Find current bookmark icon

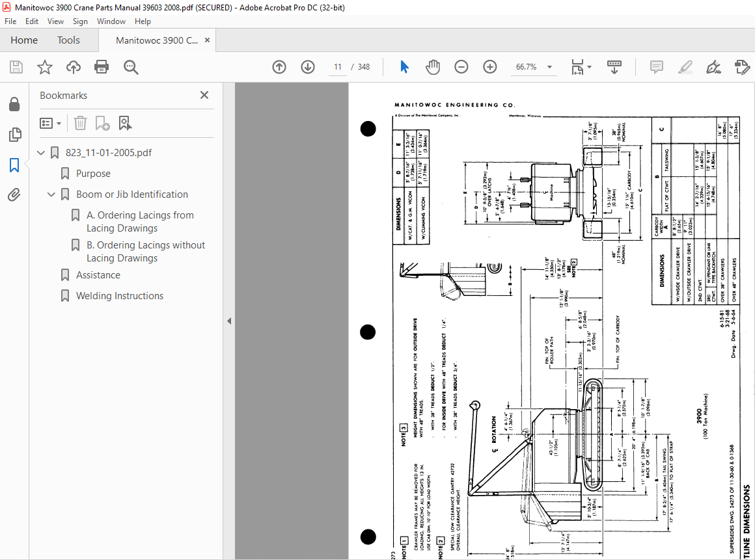point(125,123)
